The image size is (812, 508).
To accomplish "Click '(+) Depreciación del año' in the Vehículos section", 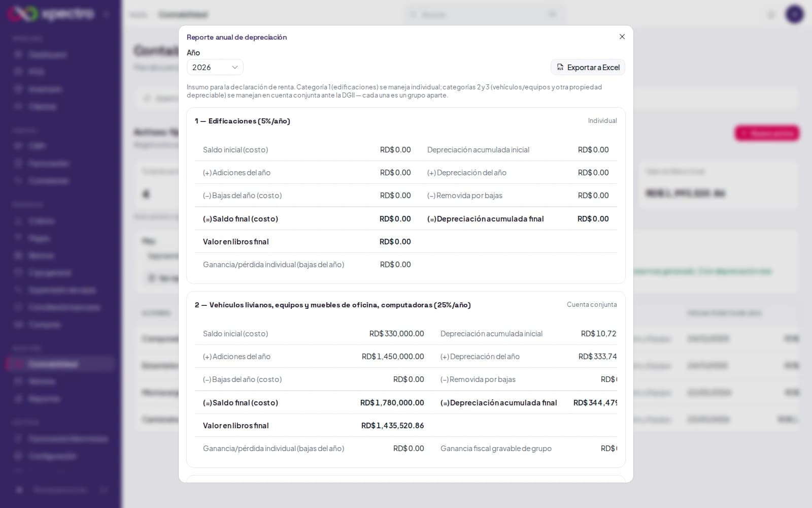I will [480, 357].
